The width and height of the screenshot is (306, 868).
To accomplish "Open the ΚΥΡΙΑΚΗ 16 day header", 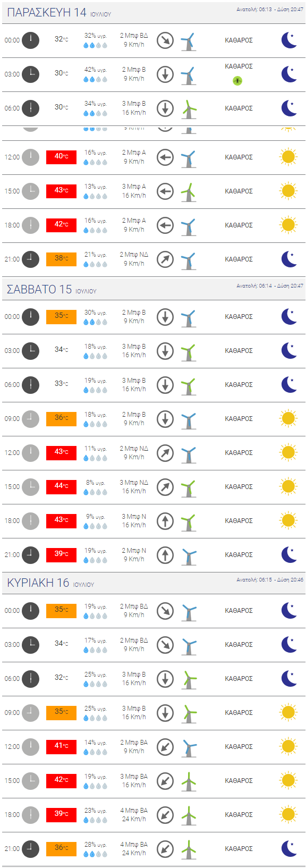I will point(154,583).
